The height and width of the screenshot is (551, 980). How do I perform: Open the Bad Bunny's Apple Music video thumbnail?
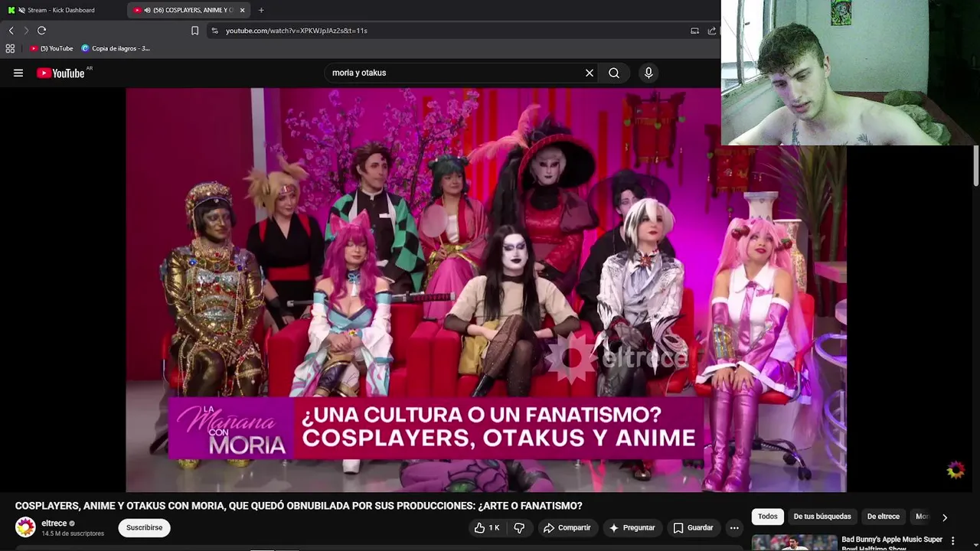tap(794, 543)
